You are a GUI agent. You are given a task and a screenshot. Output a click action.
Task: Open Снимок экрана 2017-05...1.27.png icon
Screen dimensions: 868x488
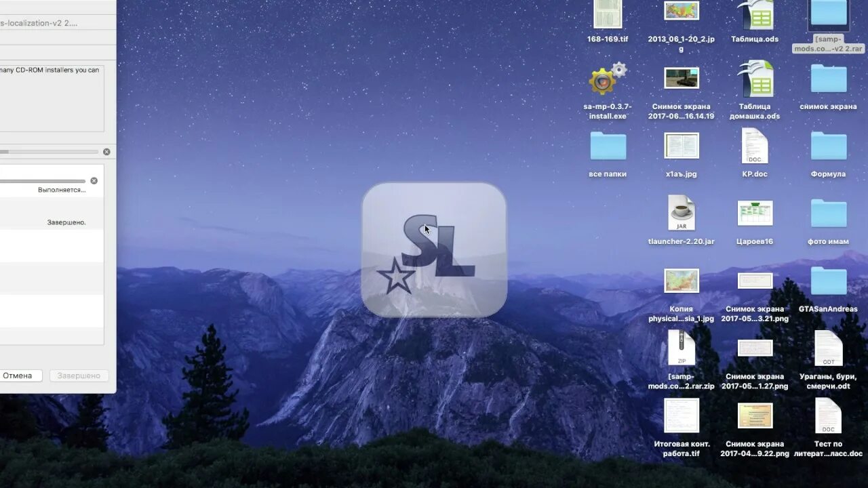[x=755, y=348]
